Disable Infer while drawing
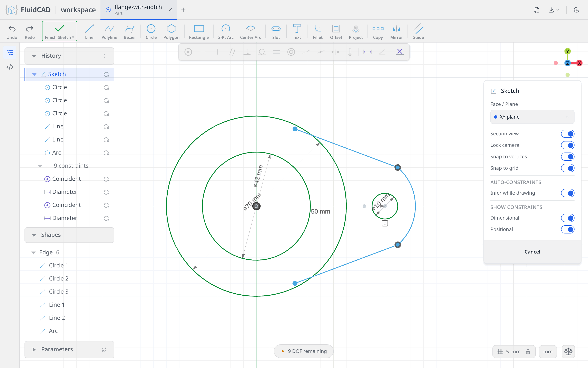The image size is (588, 368). 568,193
